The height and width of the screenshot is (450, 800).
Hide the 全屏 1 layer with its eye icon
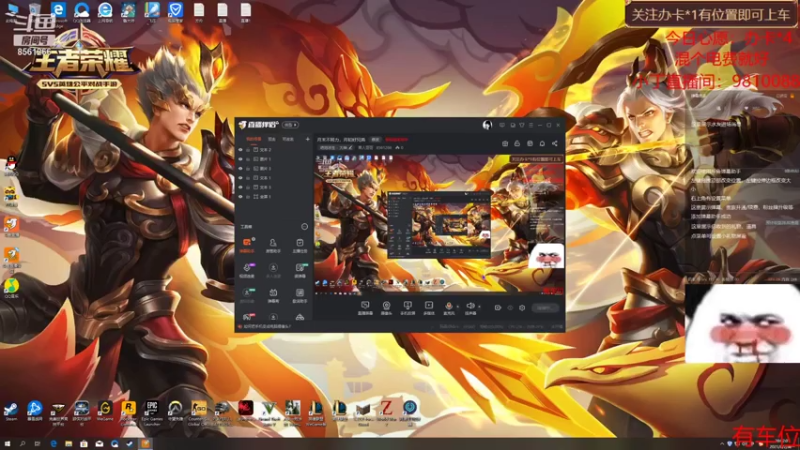(241, 196)
